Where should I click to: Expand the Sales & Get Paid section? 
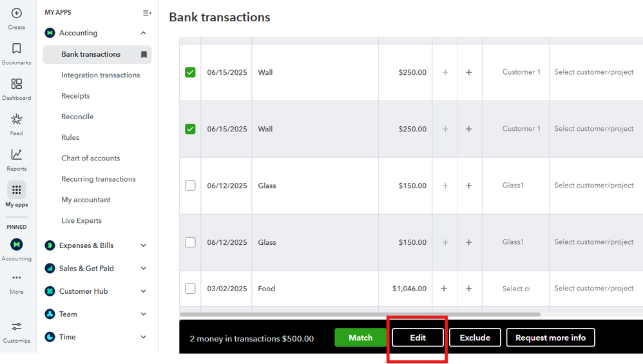click(x=143, y=269)
